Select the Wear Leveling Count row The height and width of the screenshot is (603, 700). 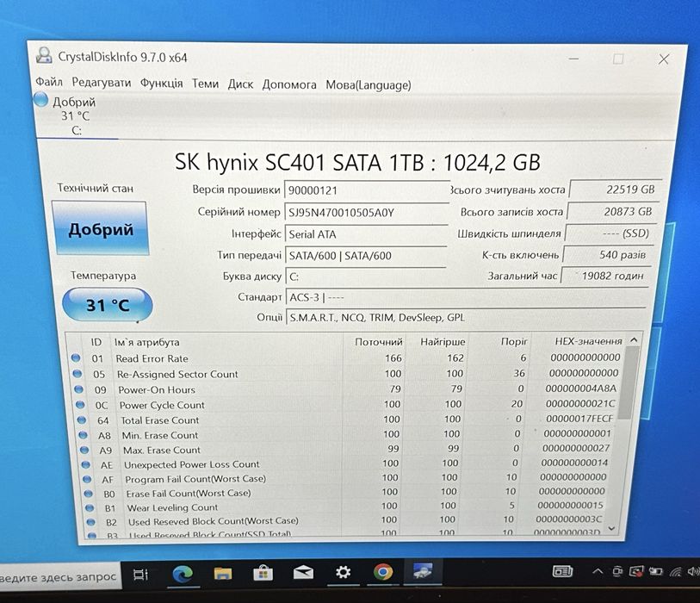pyautogui.click(x=347, y=507)
